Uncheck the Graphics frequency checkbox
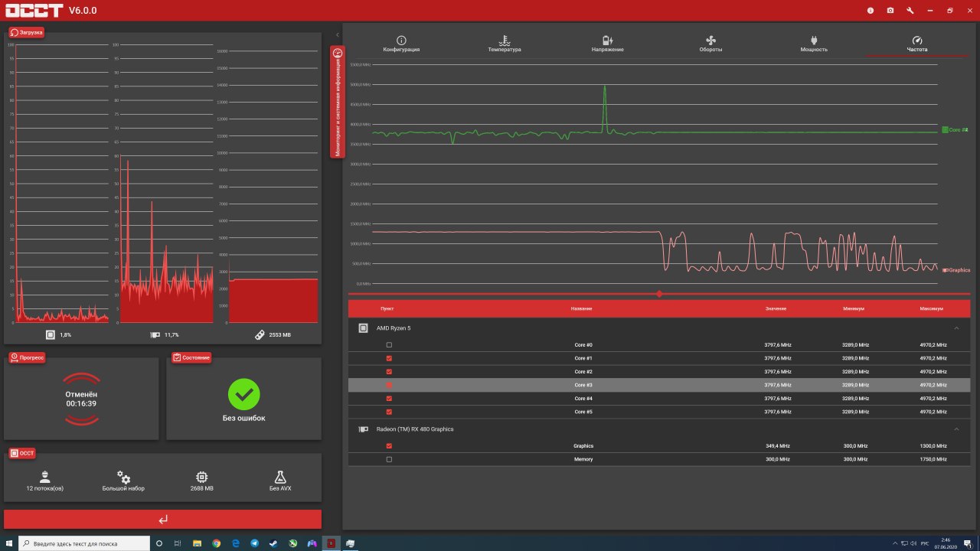Image resolution: width=980 pixels, height=551 pixels. (x=389, y=445)
